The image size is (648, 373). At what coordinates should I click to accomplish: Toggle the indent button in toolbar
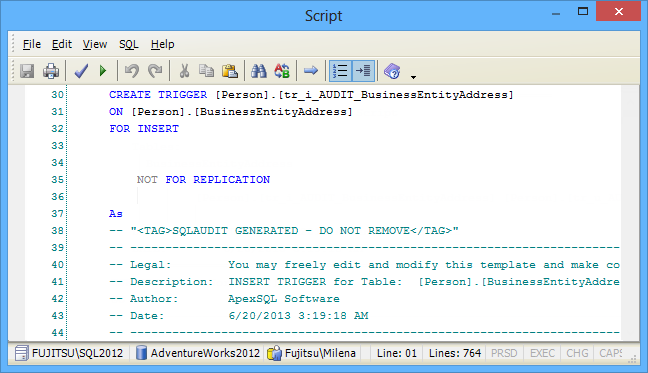click(x=363, y=71)
